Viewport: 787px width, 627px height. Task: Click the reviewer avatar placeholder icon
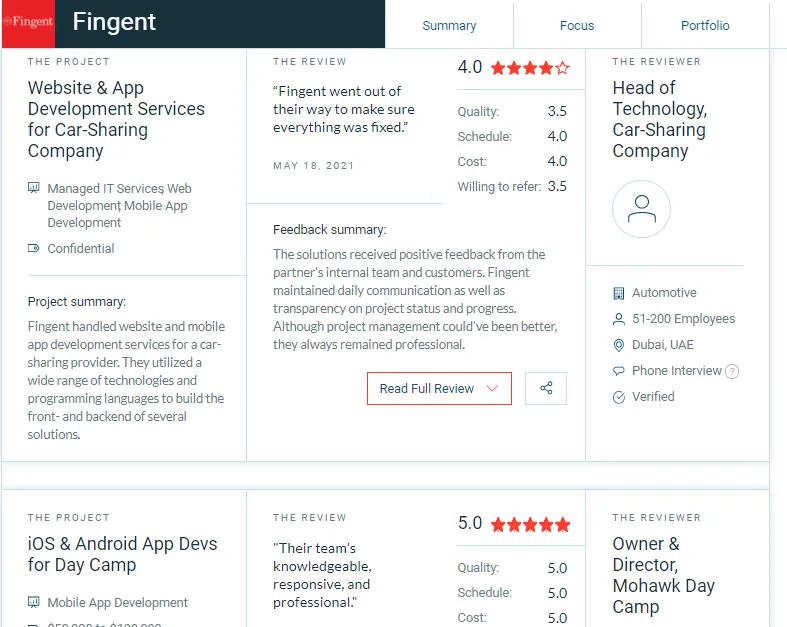(641, 209)
